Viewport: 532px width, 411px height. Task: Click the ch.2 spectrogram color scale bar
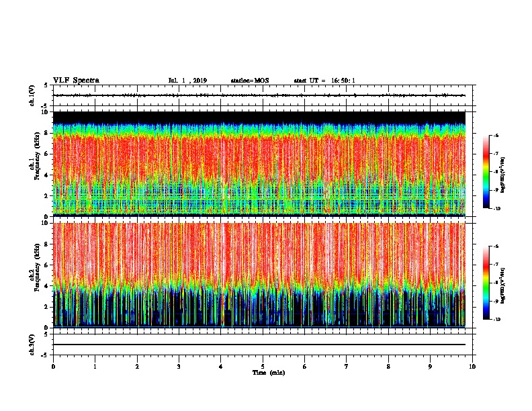[486, 283]
